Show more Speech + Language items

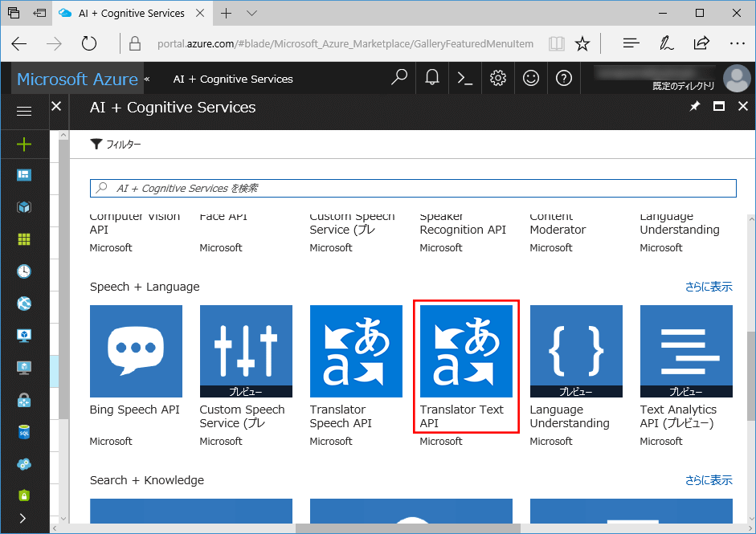(708, 287)
